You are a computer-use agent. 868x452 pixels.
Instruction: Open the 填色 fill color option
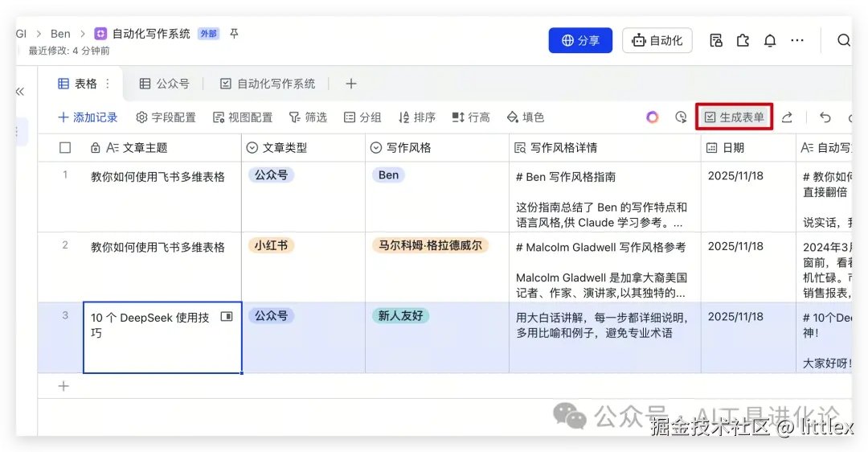point(526,117)
